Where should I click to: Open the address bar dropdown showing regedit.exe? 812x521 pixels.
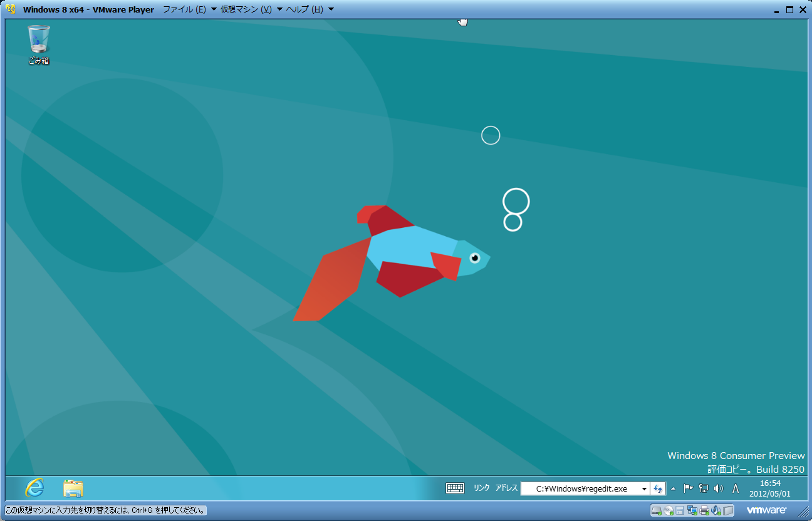[643, 488]
